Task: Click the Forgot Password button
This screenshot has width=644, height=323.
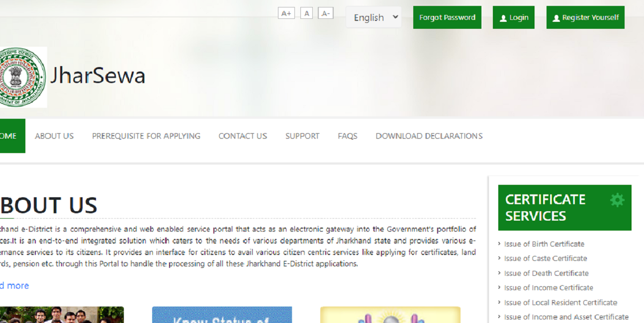Action: click(x=447, y=17)
